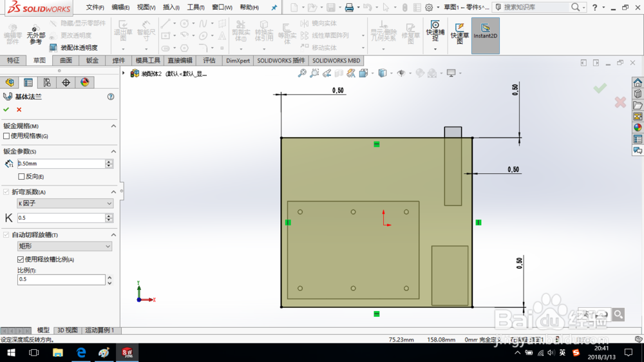Collapse the Sheet Metal Gauges (钣金规格) section
644x362 pixels.
tap(113, 126)
